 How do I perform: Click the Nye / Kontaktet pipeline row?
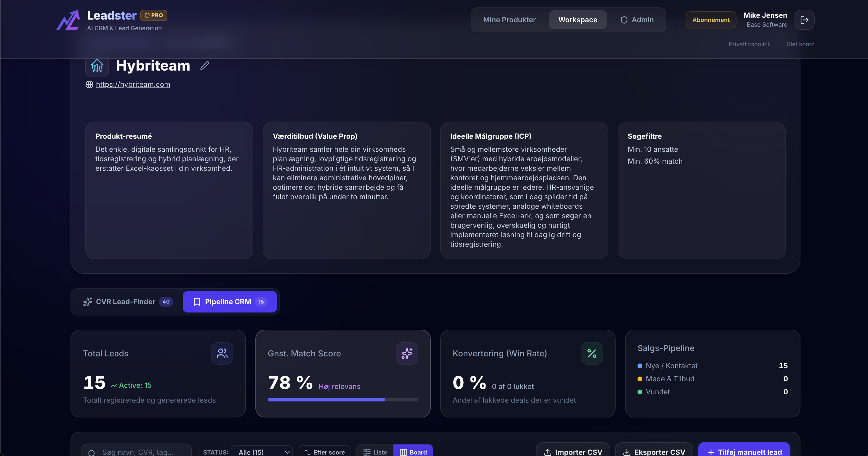712,366
